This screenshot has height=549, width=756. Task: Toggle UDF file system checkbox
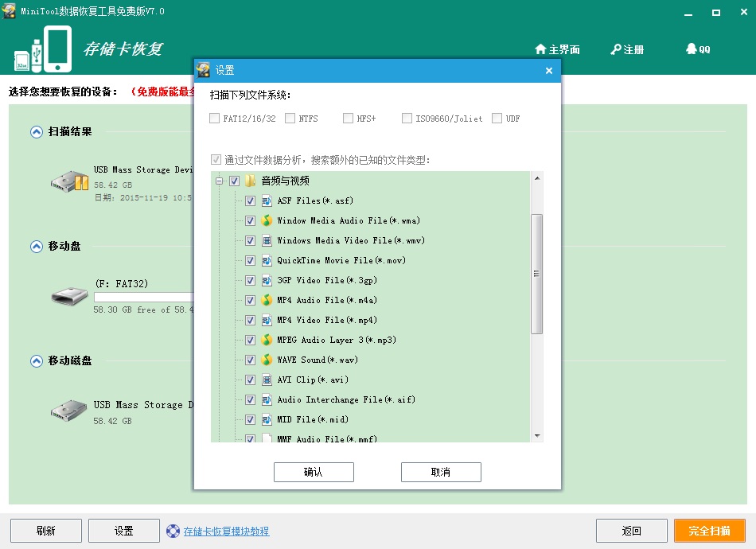[x=497, y=118]
